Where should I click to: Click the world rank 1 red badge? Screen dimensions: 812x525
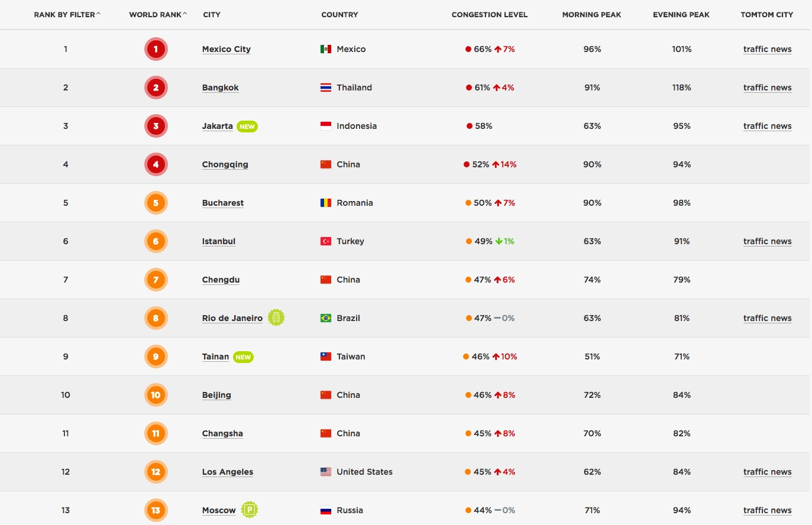click(x=156, y=49)
